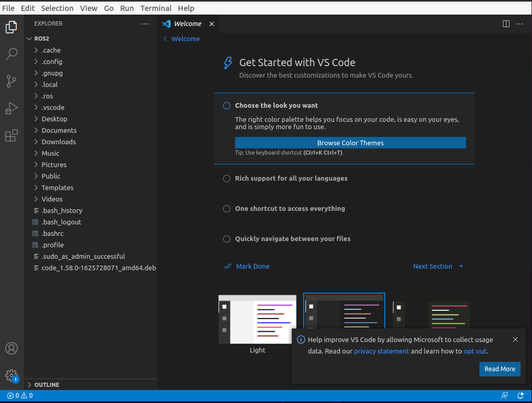Select 'One shortcut to access everything' step
Image resolution: width=532 pixels, height=403 pixels.
tap(290, 209)
